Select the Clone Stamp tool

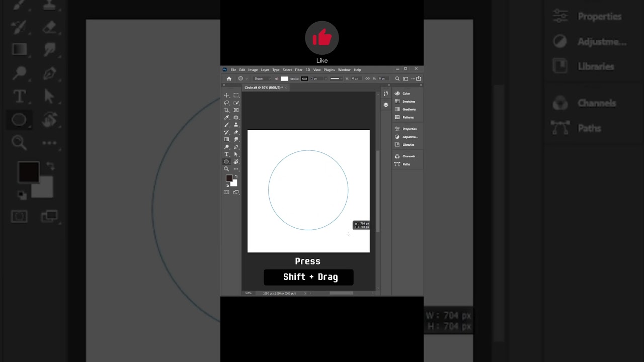[x=236, y=125]
